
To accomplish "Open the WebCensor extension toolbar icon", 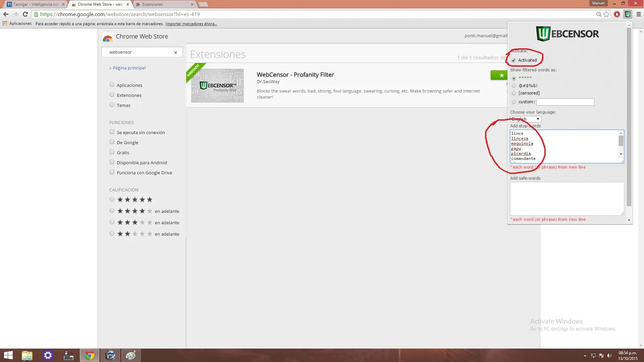I will 628,14.
